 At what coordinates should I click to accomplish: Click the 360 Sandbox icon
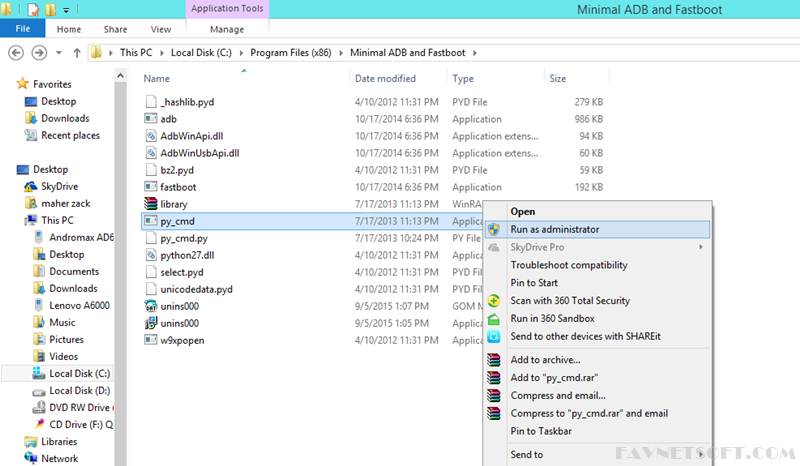click(493, 319)
